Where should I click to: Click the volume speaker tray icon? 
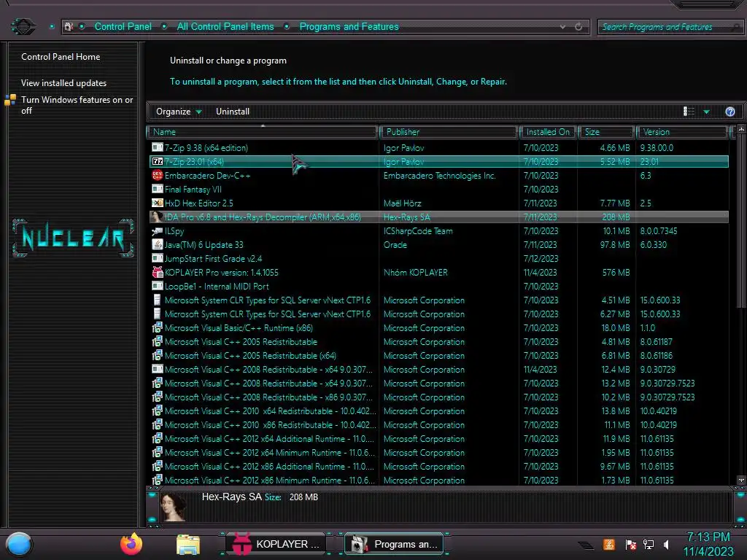point(666,544)
